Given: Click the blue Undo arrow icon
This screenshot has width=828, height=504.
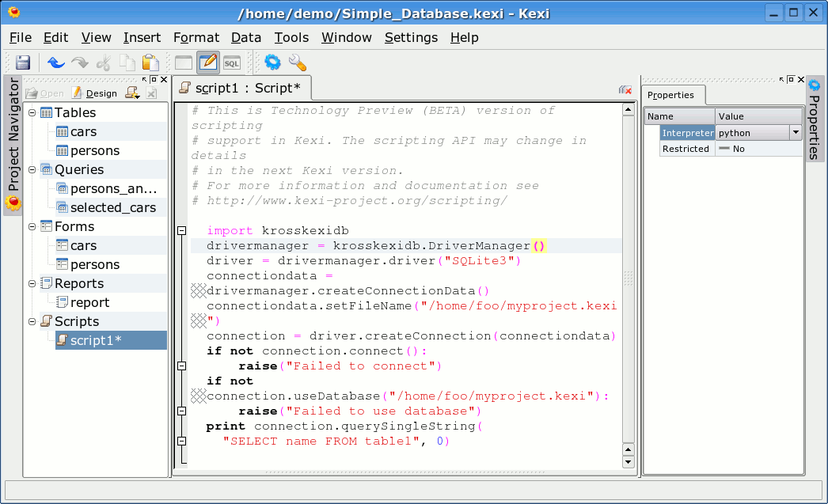Looking at the screenshot, I should (x=55, y=63).
